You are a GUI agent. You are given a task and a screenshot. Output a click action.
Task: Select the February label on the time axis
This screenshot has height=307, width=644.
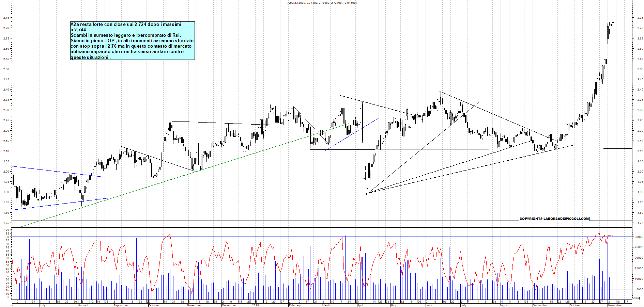click(294, 306)
